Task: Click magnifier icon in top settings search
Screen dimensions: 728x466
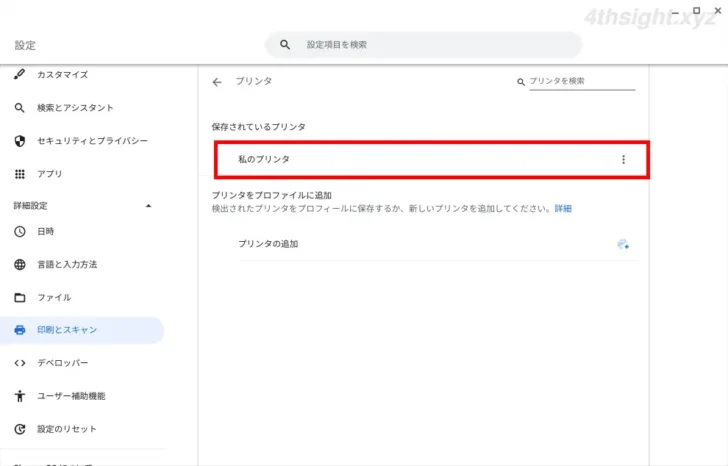Action: (x=285, y=45)
